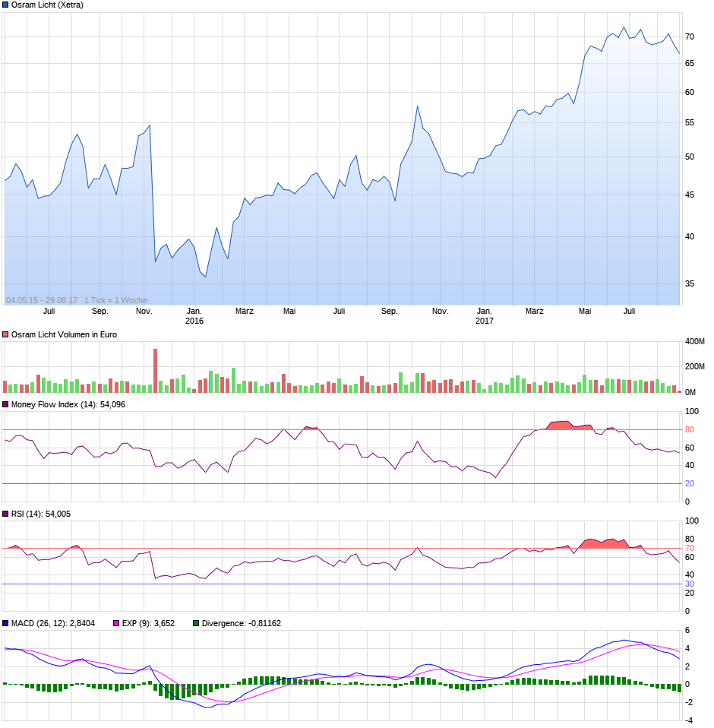Click the price low point in January 2016
The width and height of the screenshot is (714, 728).
tap(206, 279)
